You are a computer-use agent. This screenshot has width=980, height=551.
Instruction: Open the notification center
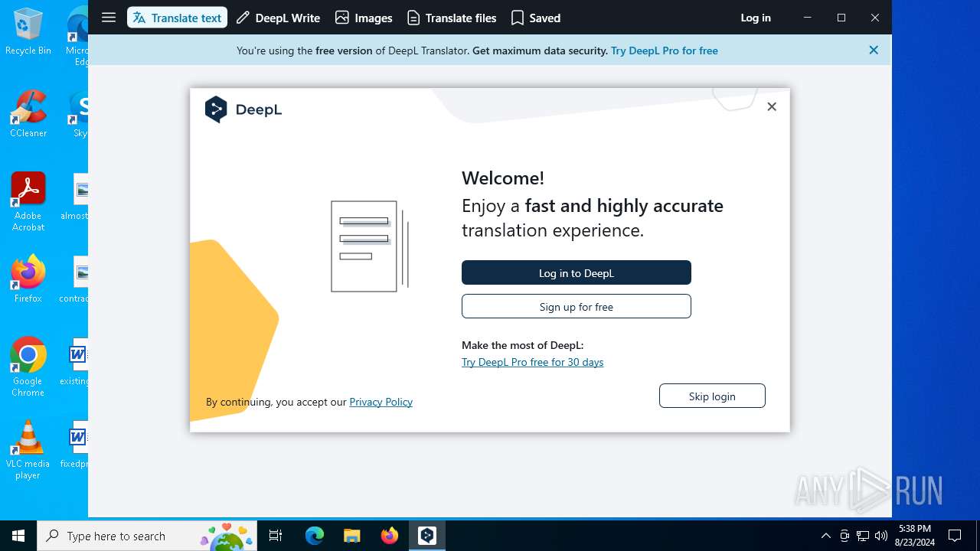click(955, 536)
